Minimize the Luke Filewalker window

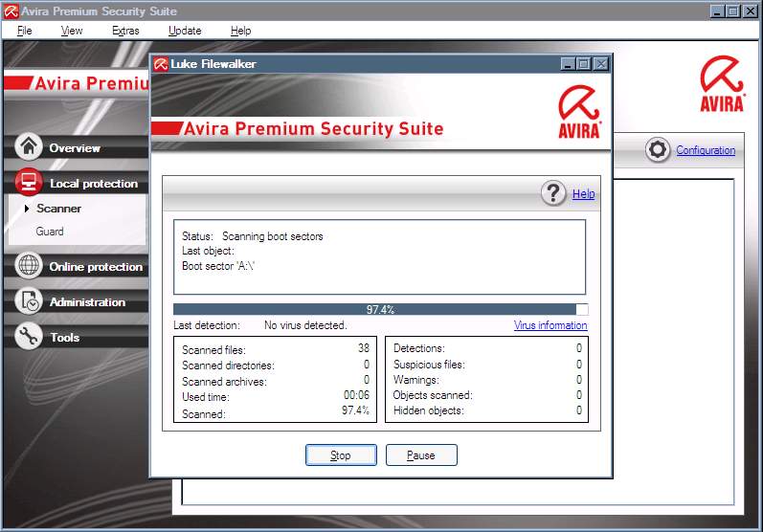tap(568, 64)
